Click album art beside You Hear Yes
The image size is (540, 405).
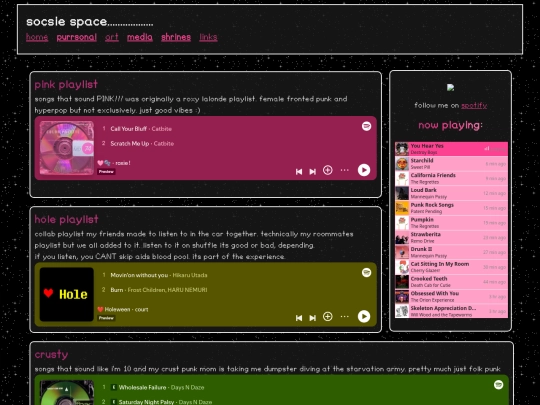(402, 149)
